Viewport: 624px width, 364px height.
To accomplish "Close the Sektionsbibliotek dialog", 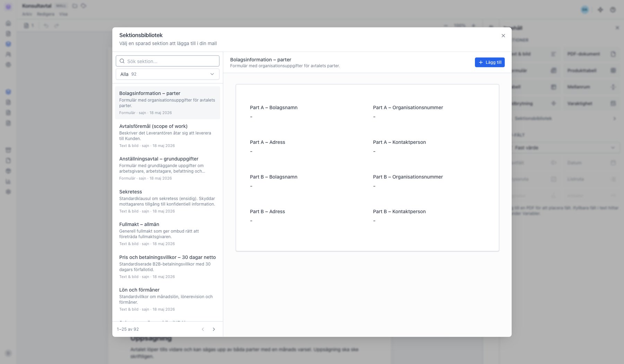I will point(503,36).
